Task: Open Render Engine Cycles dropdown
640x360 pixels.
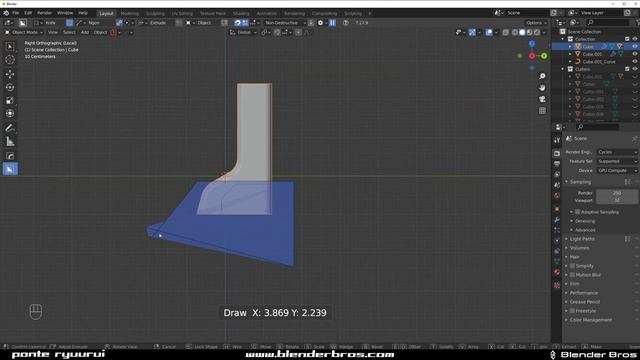Action: click(x=617, y=152)
